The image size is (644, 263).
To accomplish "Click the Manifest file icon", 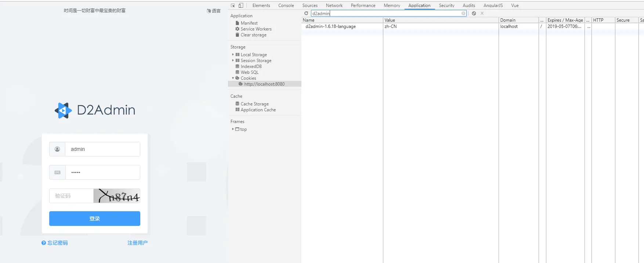I will pyautogui.click(x=237, y=23).
